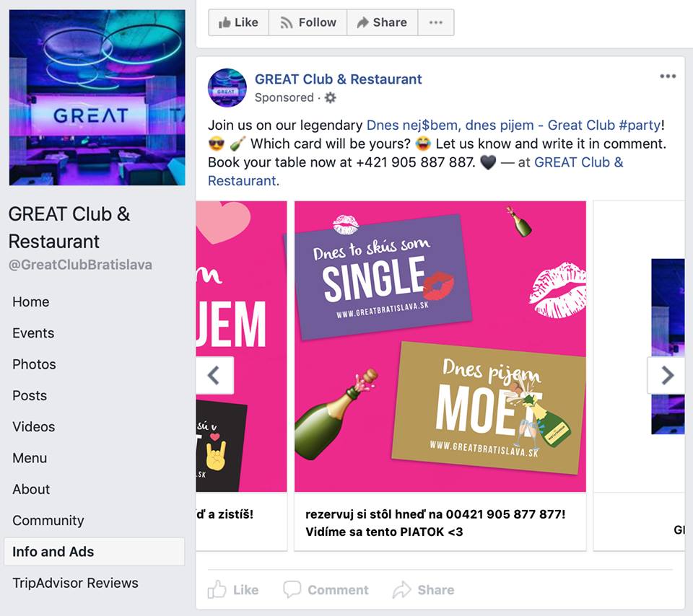Click the Like thumbs-up under the post
Viewport: 693px width, 616px height.
tap(217, 590)
